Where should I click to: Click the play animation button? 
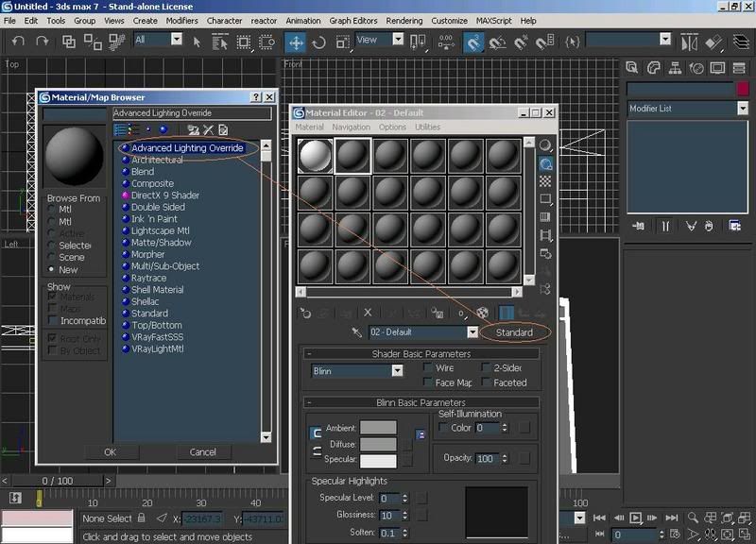point(636,518)
